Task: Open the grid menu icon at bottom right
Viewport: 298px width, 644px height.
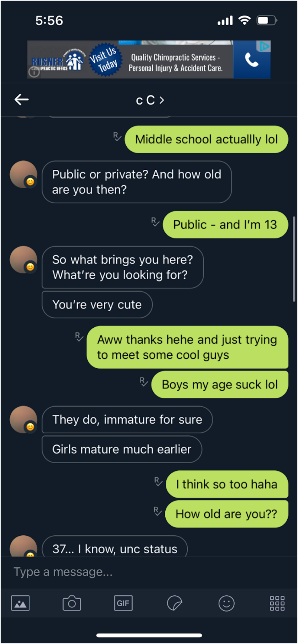Action: tap(277, 603)
